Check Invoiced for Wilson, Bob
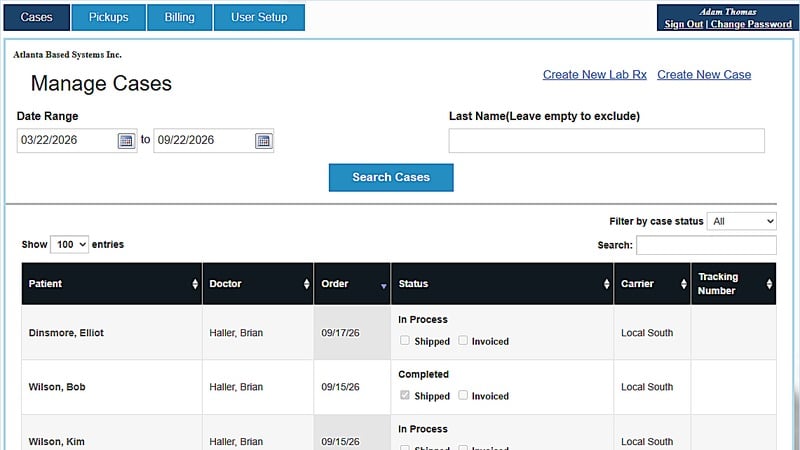The height and width of the screenshot is (450, 800). pyautogui.click(x=463, y=395)
